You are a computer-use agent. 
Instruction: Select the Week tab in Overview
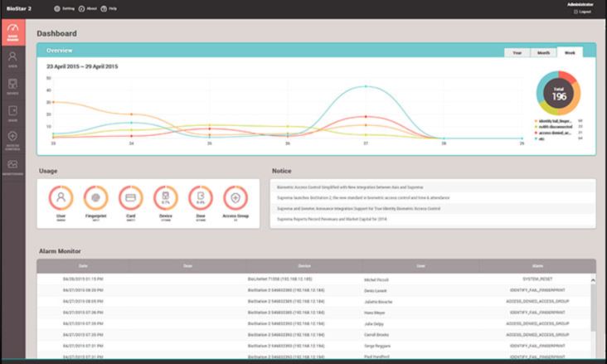click(x=570, y=52)
